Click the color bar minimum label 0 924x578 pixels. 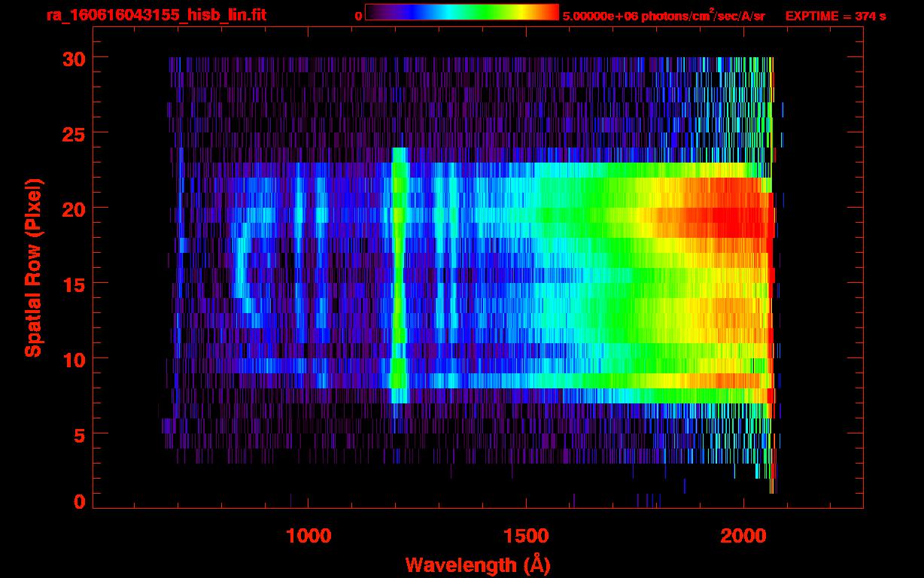tap(358, 16)
